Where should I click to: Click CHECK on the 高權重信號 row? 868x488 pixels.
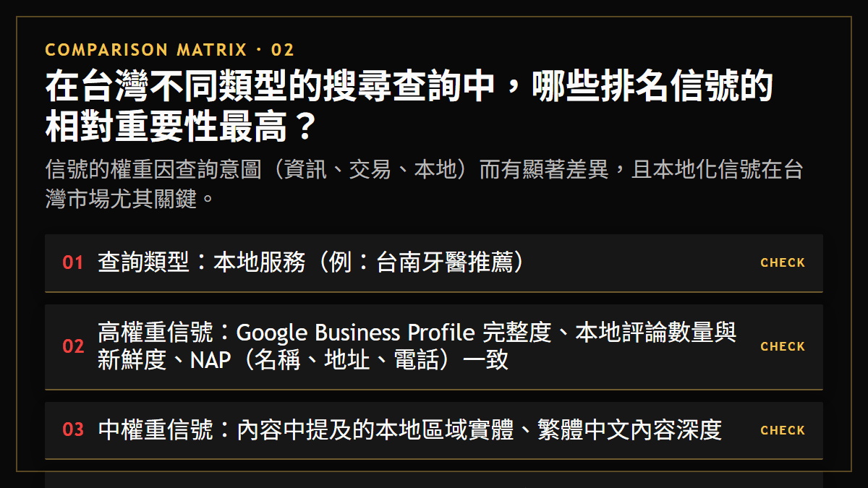click(783, 347)
